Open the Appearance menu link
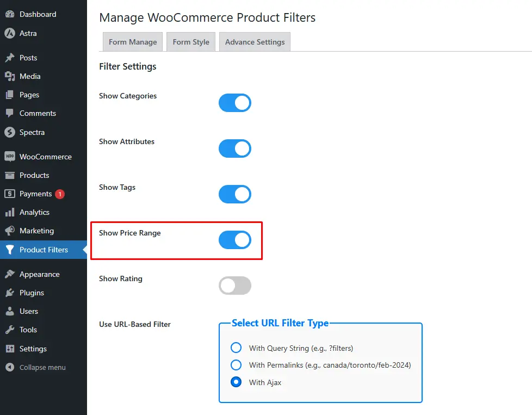Viewport: 532px width, 415px height. (39, 274)
